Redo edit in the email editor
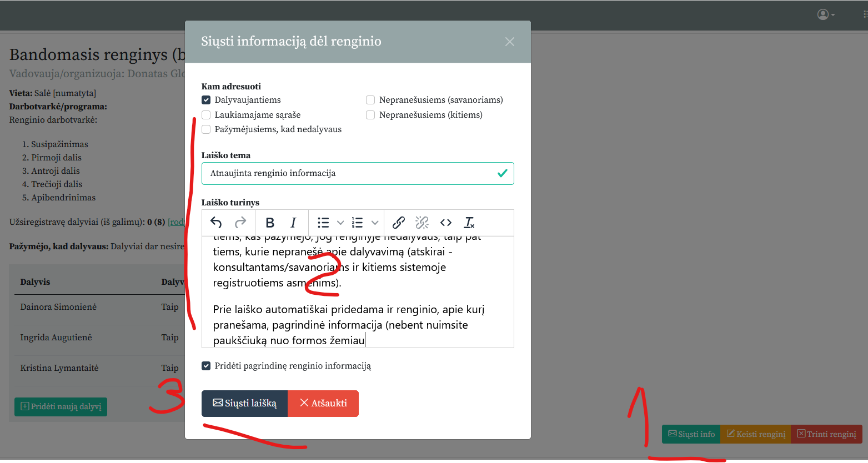The image size is (868, 463). (240, 223)
